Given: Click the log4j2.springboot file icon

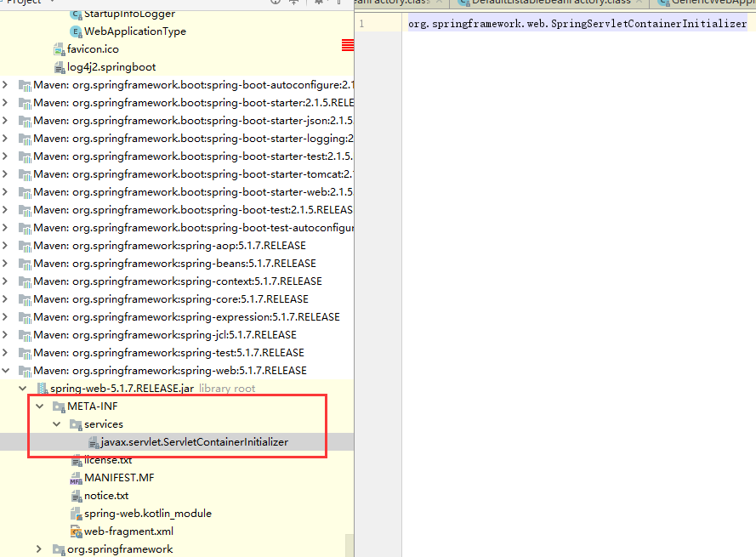Looking at the screenshot, I should (x=60, y=67).
